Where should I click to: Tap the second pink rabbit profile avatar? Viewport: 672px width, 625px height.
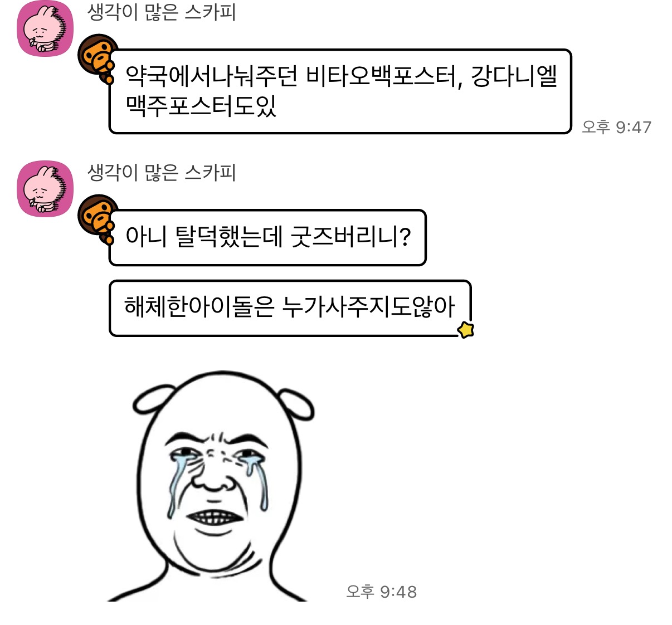45,189
